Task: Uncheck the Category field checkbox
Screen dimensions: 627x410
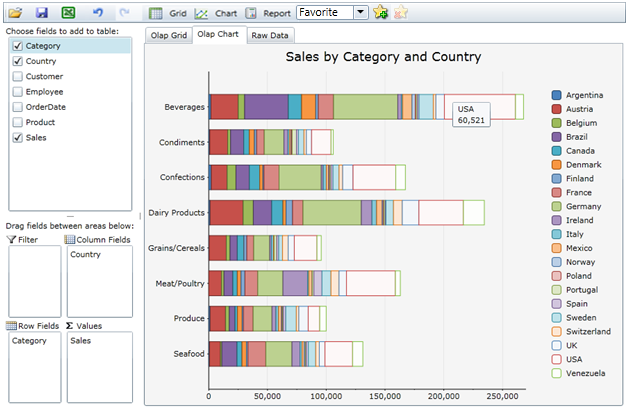Action: pyautogui.click(x=17, y=46)
